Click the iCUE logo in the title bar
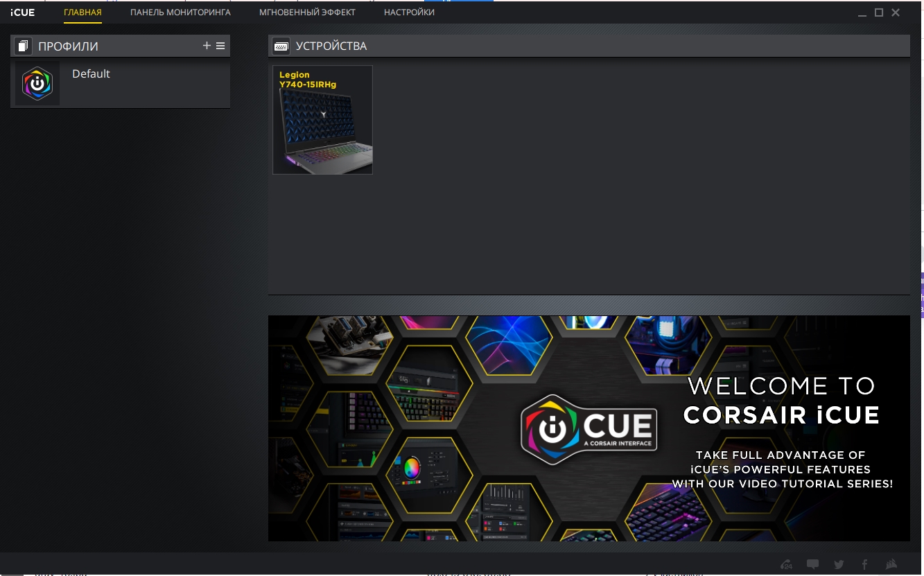The height and width of the screenshot is (576, 924). (x=22, y=12)
